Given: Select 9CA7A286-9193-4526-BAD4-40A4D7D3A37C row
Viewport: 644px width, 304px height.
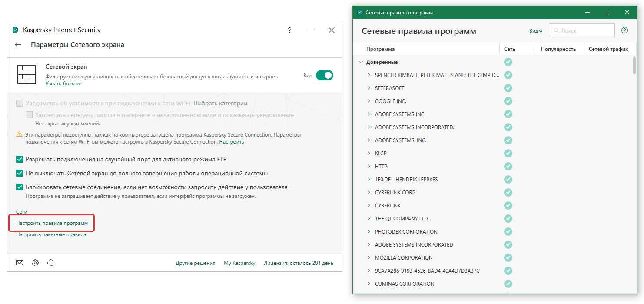Looking at the screenshot, I should coord(427,271).
